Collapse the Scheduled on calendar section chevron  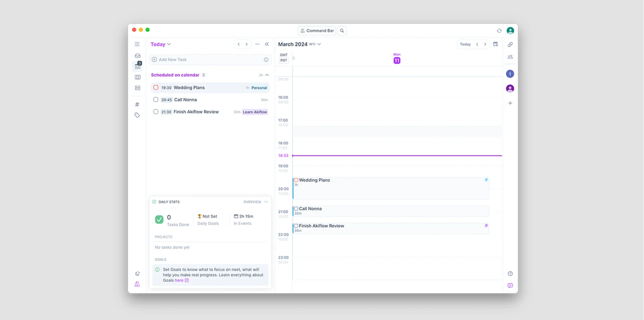point(267,75)
